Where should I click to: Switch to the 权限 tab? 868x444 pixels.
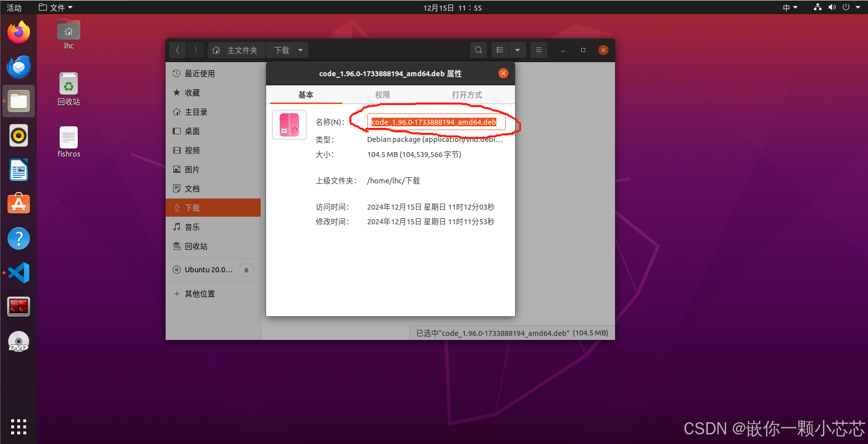pyautogui.click(x=383, y=95)
